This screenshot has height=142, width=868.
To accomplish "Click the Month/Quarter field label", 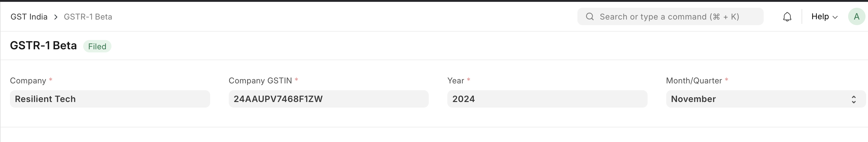I will [x=694, y=81].
